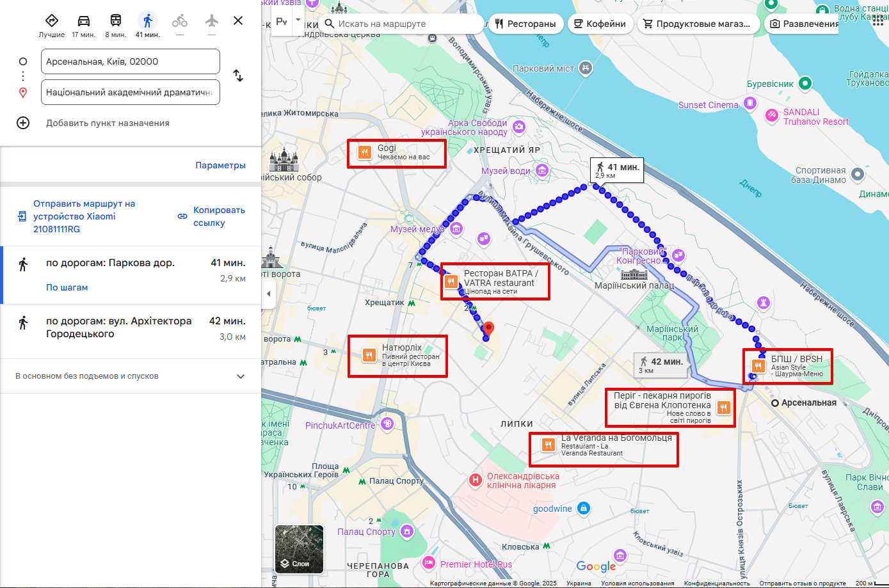Open Параметры route options

(x=221, y=164)
